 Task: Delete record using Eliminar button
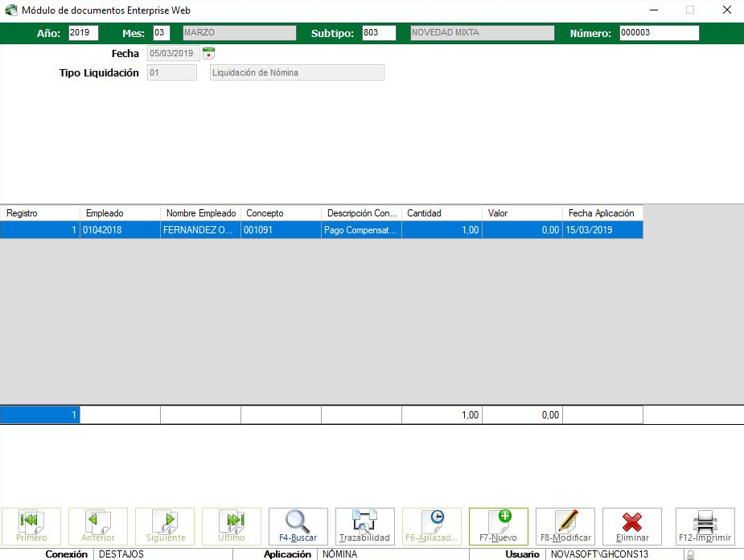pyautogui.click(x=631, y=526)
